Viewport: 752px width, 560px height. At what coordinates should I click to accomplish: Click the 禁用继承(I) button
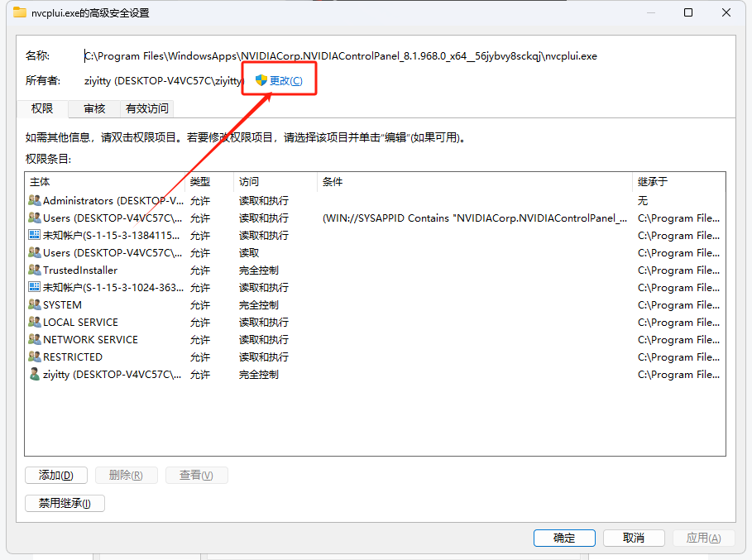pyautogui.click(x=65, y=503)
